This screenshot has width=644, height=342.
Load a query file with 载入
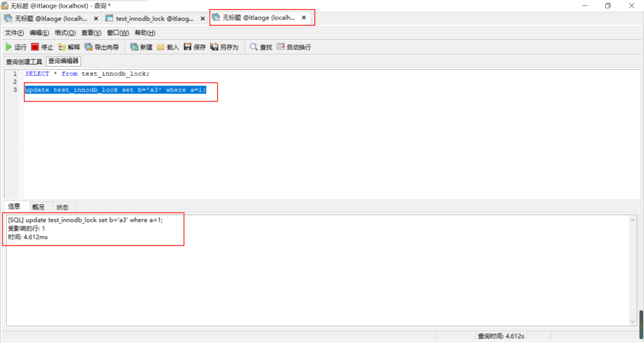[168, 47]
